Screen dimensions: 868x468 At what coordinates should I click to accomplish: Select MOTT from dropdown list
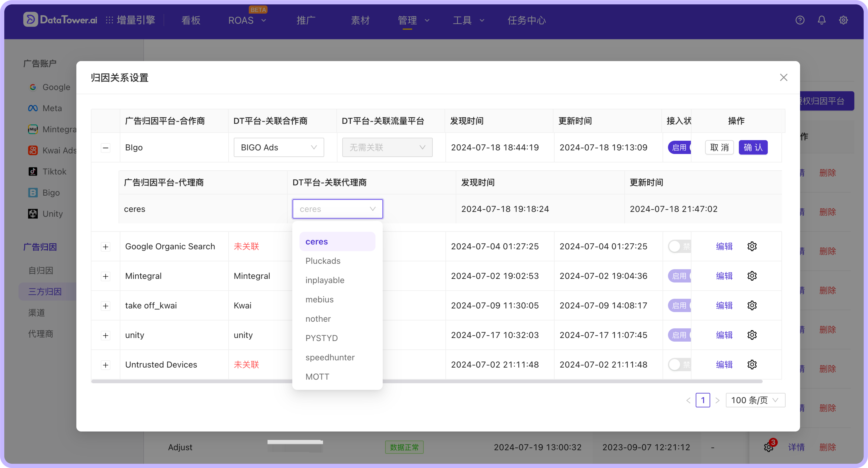click(337, 377)
